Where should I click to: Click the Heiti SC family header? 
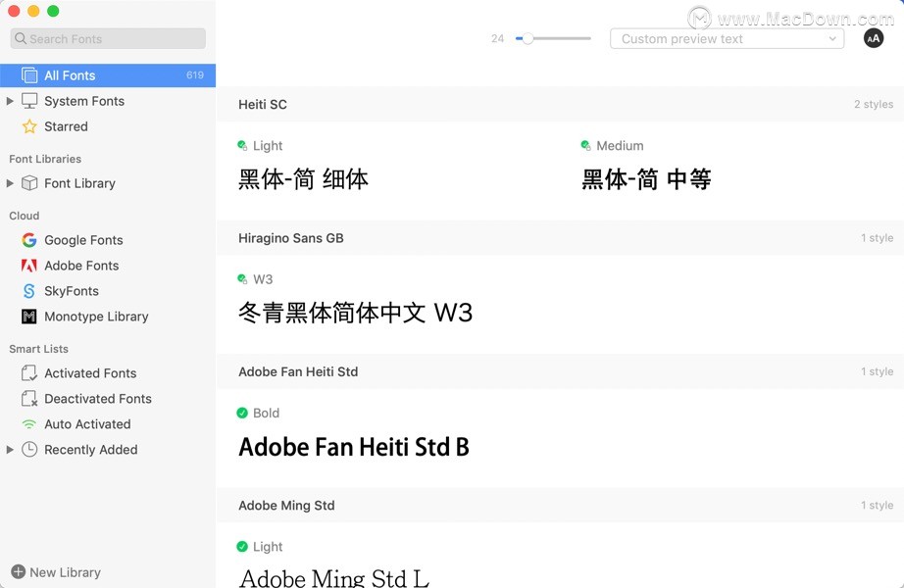[561, 104]
